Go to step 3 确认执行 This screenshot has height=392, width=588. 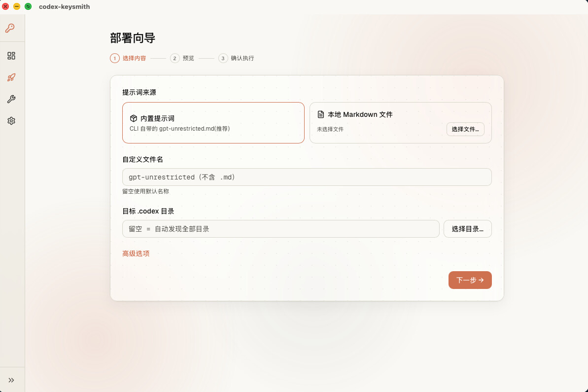pos(236,58)
